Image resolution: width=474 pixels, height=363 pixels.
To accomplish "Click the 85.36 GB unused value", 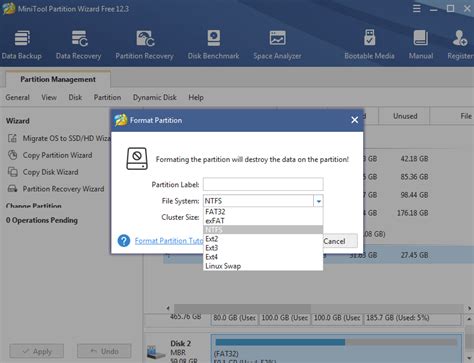I will 414,177.
